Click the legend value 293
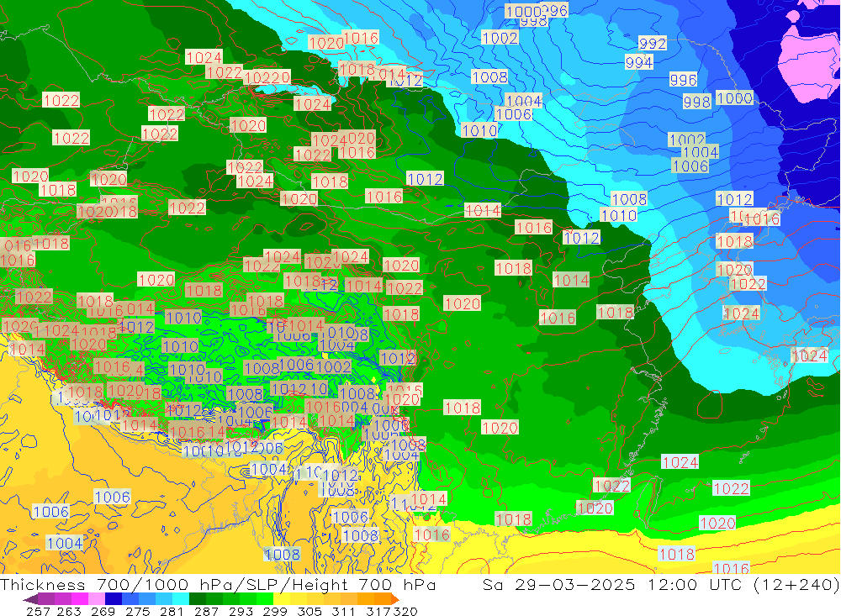Image resolution: width=841 pixels, height=616 pixels. pos(241,611)
